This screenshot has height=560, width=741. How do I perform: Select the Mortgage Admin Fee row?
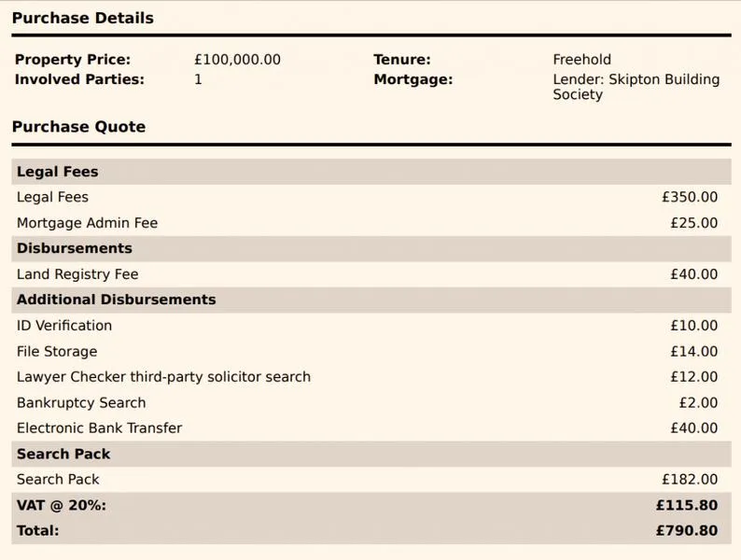[371, 222]
